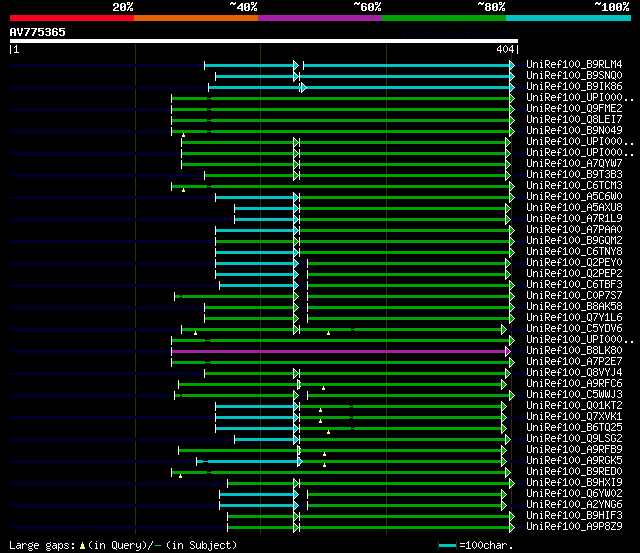
Task: Select the UniRef100_A5AXU8 label
Action: [x=574, y=208]
